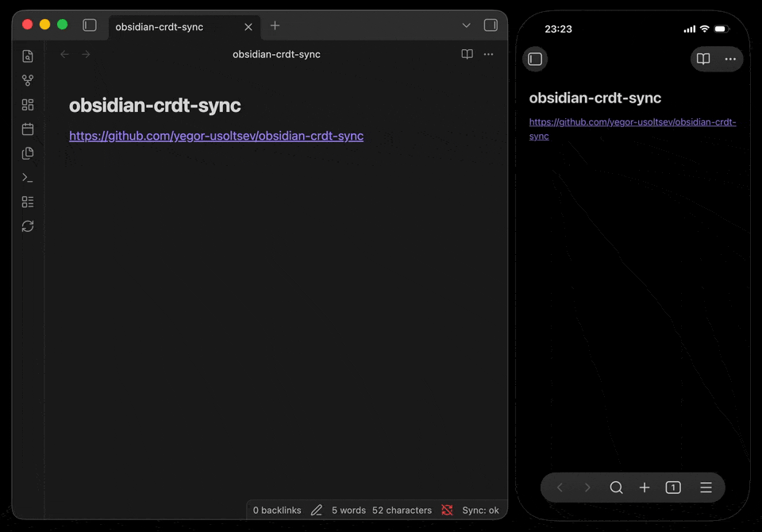
Task: Navigate forward in desktop window
Action: coord(86,54)
